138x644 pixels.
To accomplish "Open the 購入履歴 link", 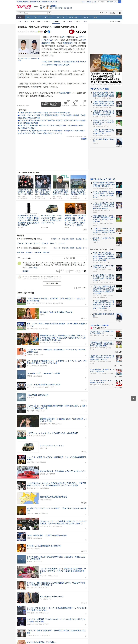I will [x=112, y=13].
